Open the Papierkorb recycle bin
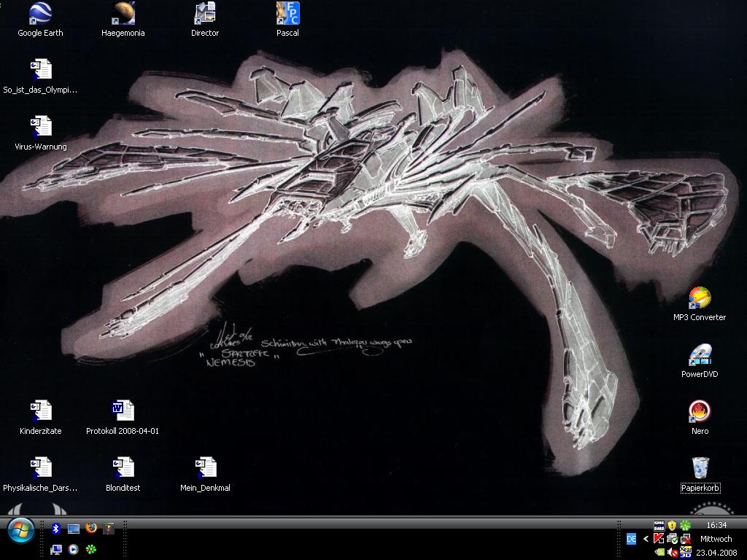Image resolution: width=747 pixels, height=560 pixels. (700, 468)
